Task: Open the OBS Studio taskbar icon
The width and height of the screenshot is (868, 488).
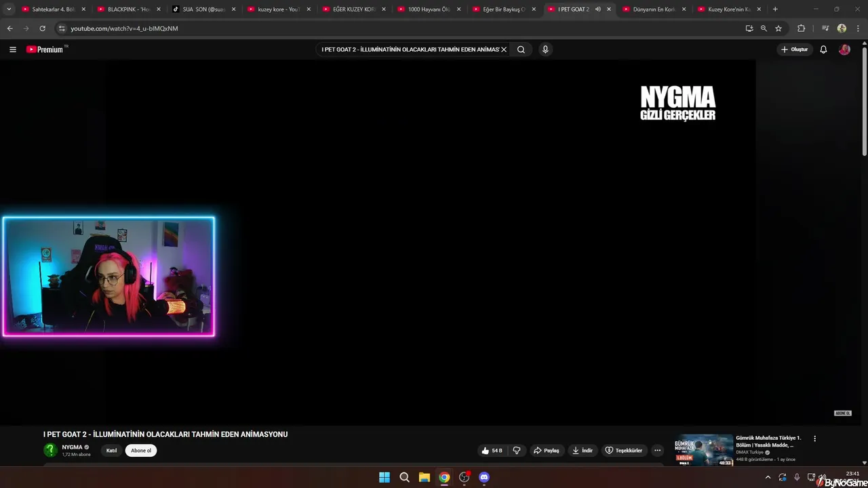Action: (x=464, y=477)
